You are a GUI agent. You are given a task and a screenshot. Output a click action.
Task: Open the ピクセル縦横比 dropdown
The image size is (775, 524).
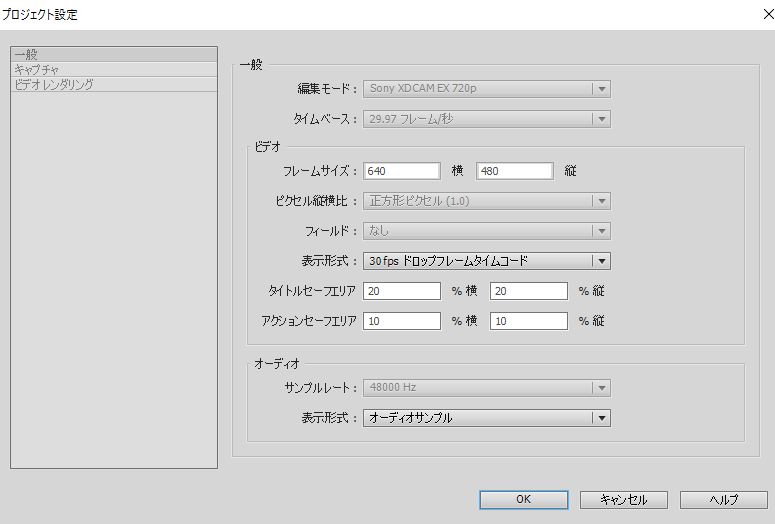click(487, 201)
